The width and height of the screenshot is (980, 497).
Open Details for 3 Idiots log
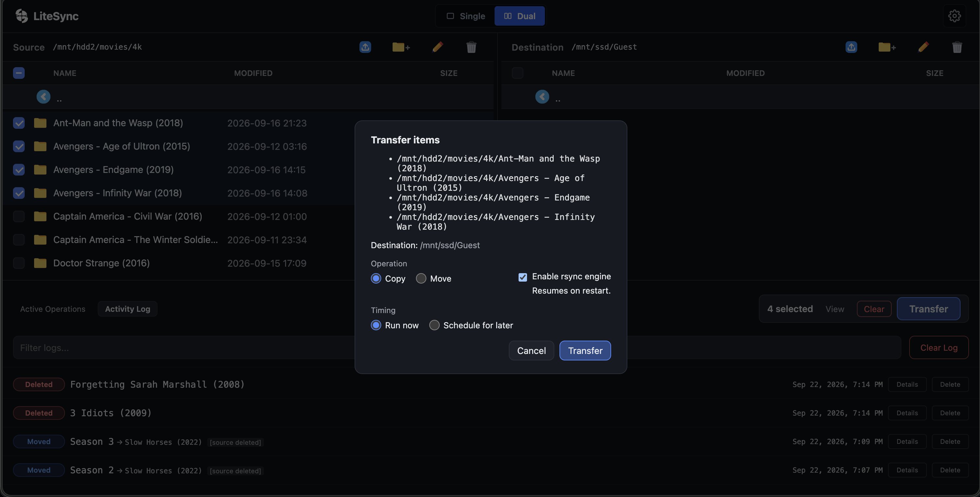click(x=907, y=413)
